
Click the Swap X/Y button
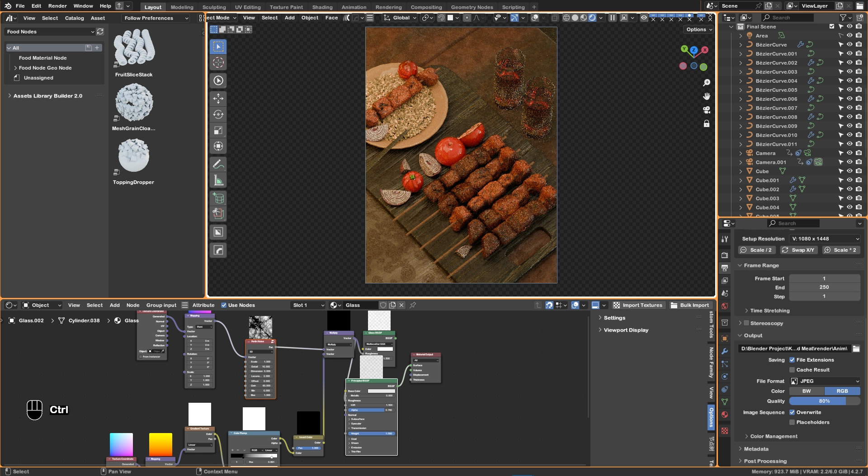[x=798, y=250]
